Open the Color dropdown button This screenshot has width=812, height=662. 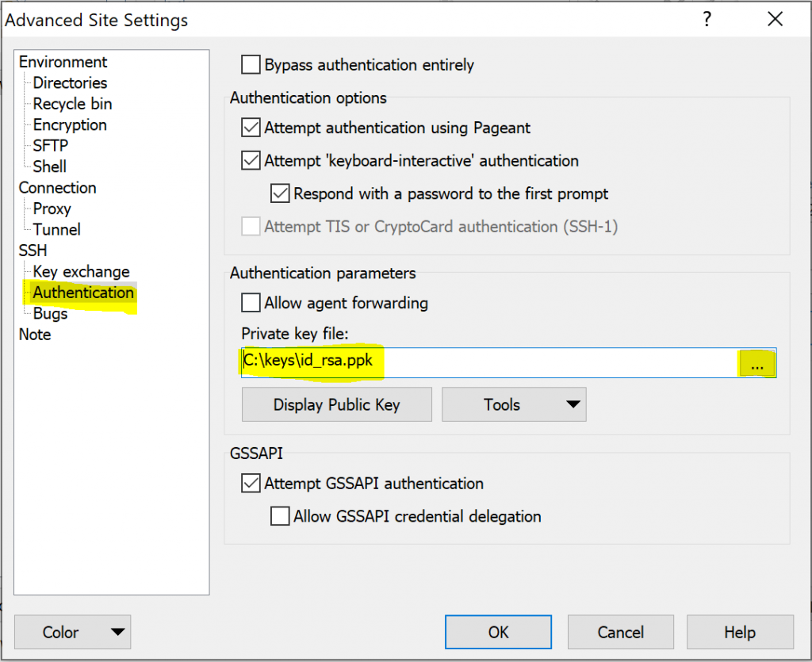coord(72,632)
